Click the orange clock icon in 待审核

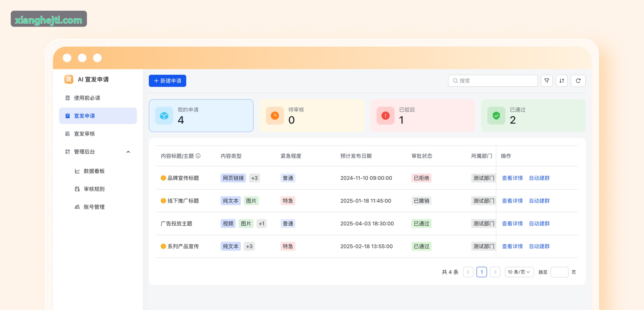[275, 115]
